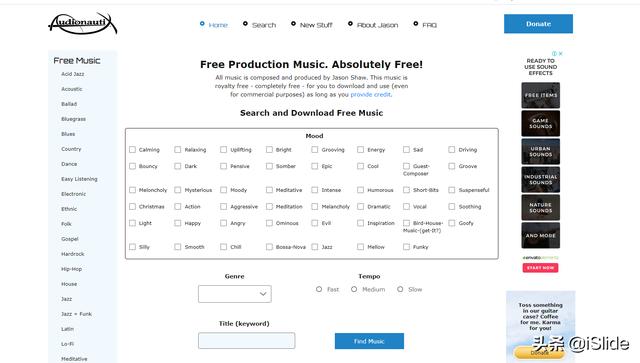Open the New Stuff page
The height and width of the screenshot is (363, 640).
point(316,25)
